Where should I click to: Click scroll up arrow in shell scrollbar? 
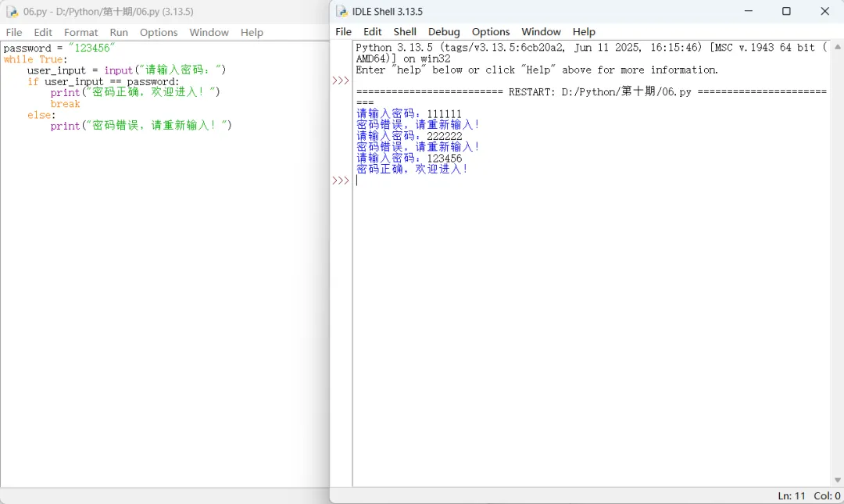click(x=838, y=47)
